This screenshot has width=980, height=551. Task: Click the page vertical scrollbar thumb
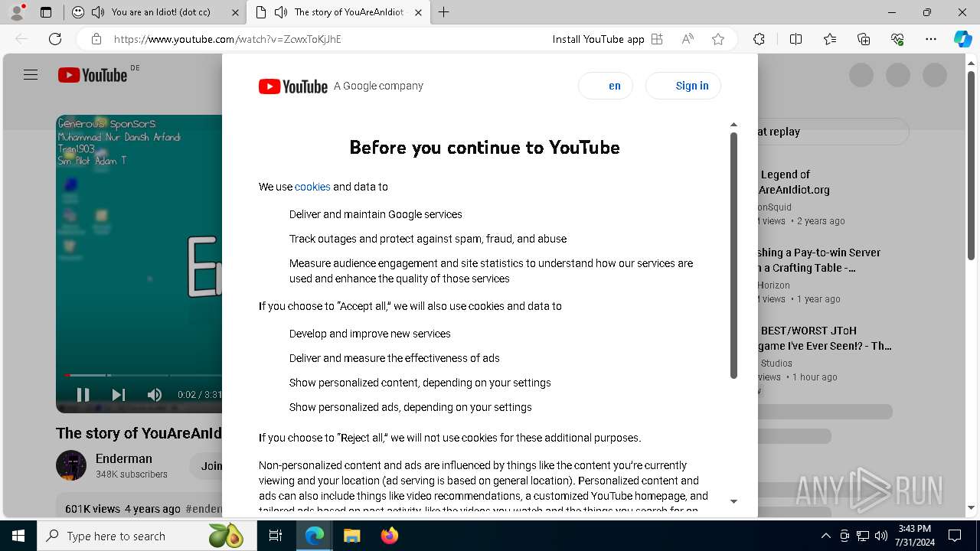(x=972, y=165)
